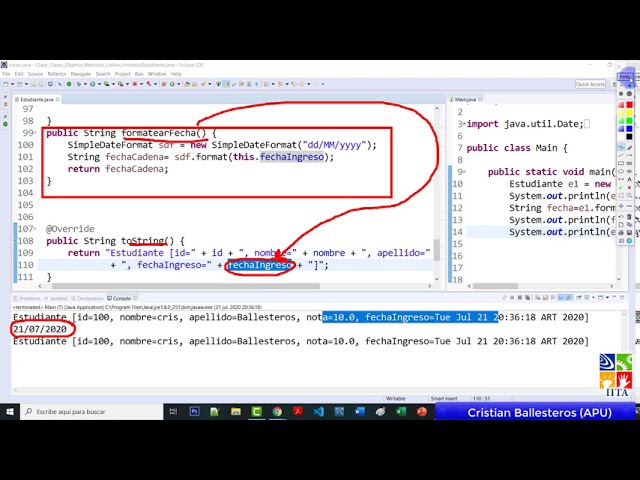Viewport: 640px width, 480px height.
Task: Select the outlined ellipse tool in annotation toolbar
Action: point(621,171)
